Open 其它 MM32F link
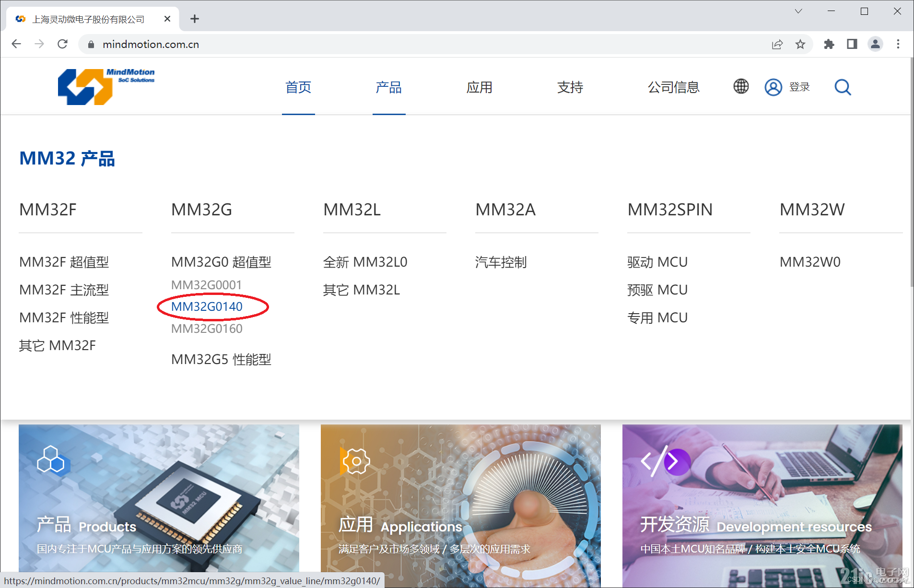The width and height of the screenshot is (914, 588). pos(58,345)
